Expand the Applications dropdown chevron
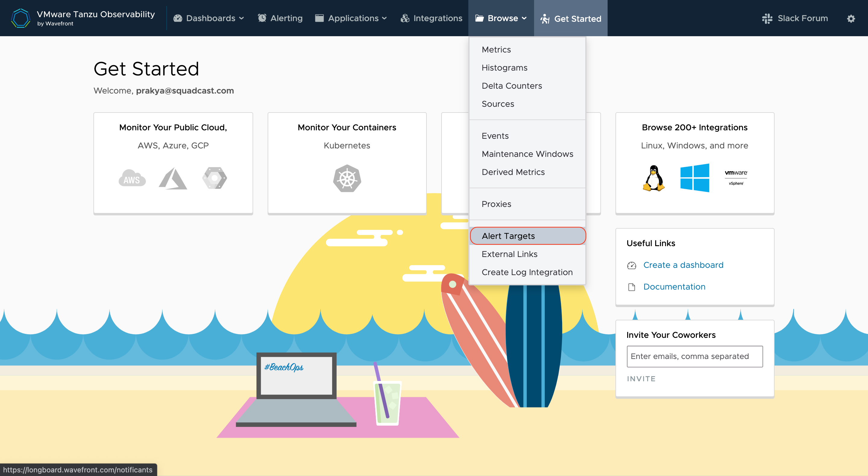This screenshot has width=868, height=476. coord(385,18)
